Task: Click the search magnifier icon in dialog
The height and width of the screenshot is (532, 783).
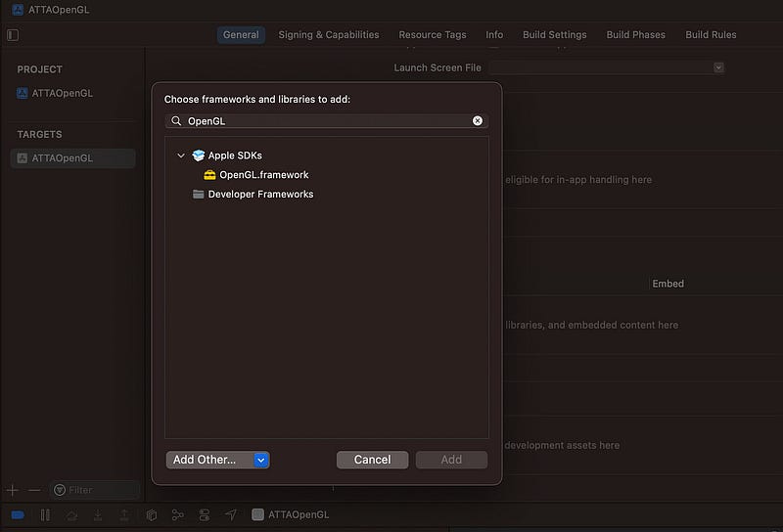Action: coord(176,120)
